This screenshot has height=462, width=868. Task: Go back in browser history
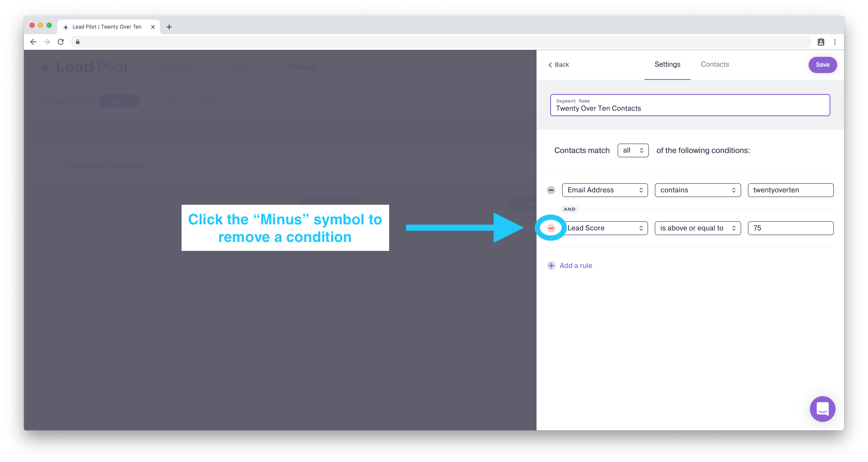33,42
